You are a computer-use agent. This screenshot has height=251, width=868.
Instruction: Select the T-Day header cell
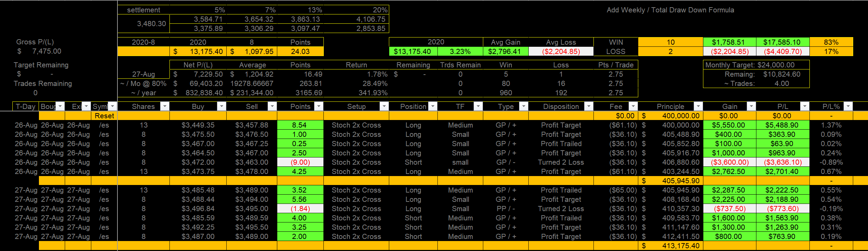point(26,107)
